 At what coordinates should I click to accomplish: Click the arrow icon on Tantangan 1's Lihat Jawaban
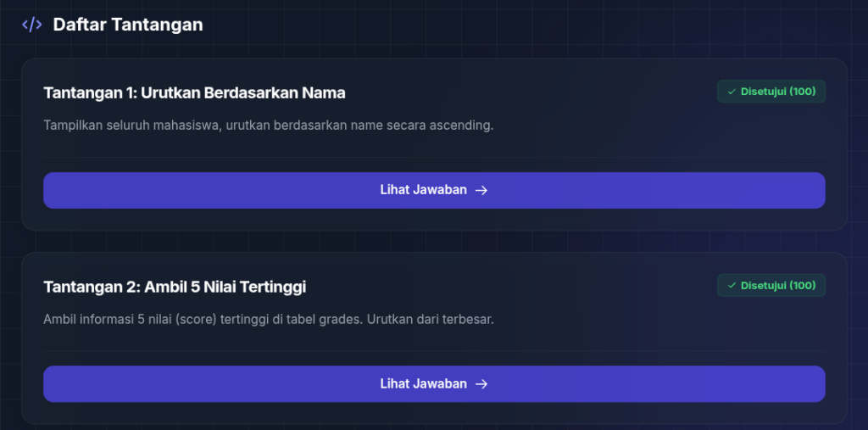coord(481,190)
